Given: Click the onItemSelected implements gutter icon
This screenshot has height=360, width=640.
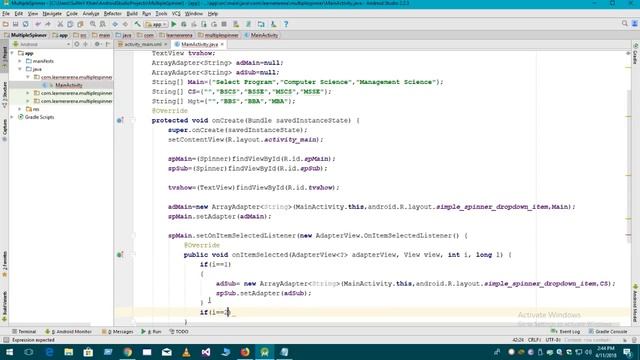Looking at the screenshot, I should pyautogui.click(x=120, y=255).
